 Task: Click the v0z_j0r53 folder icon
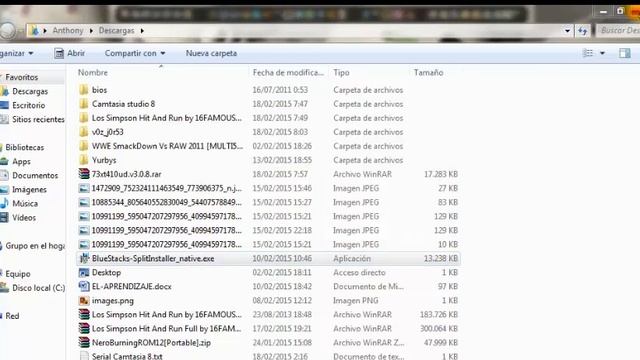coord(84,132)
